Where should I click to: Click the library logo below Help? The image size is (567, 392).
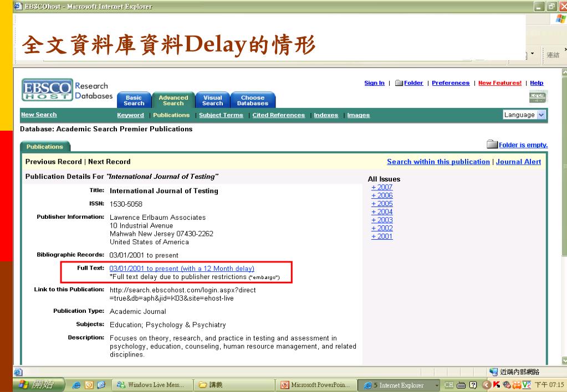click(x=538, y=97)
